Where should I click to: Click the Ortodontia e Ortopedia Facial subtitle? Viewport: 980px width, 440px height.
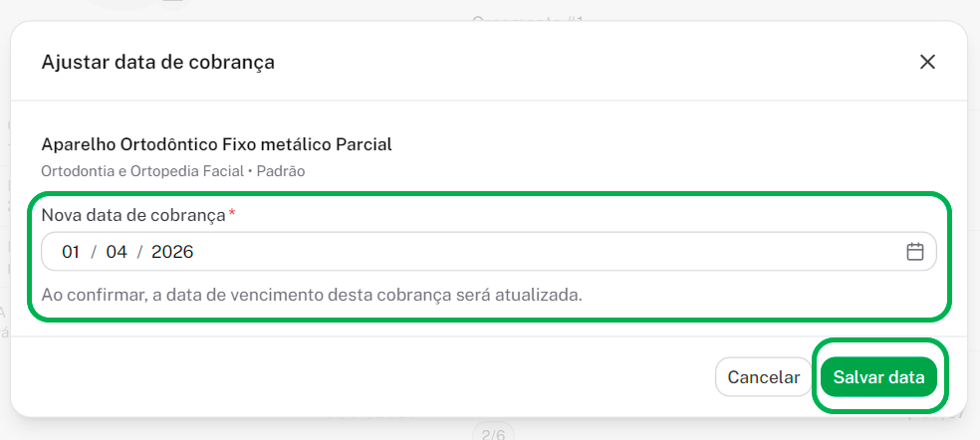coord(141,171)
